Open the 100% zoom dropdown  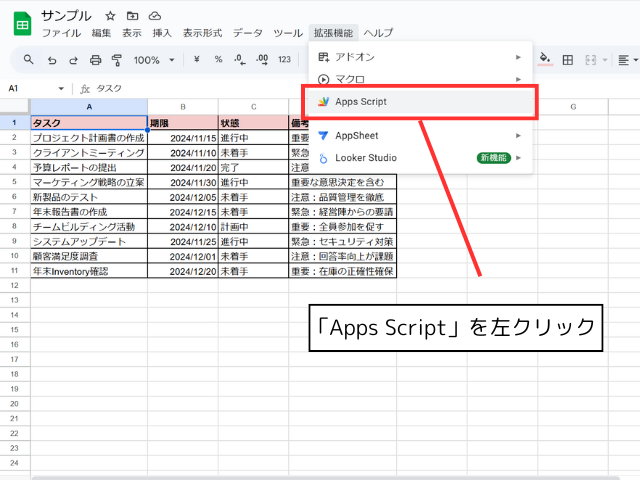154,60
